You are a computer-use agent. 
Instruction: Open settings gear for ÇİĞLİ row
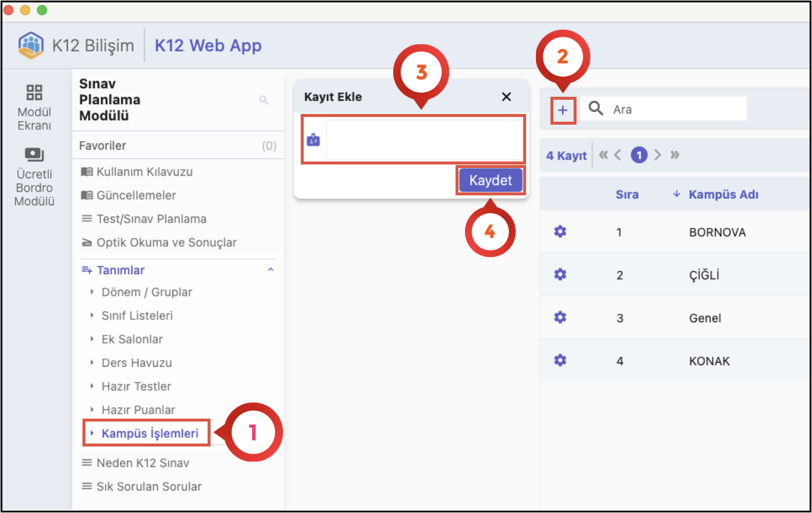coord(560,275)
